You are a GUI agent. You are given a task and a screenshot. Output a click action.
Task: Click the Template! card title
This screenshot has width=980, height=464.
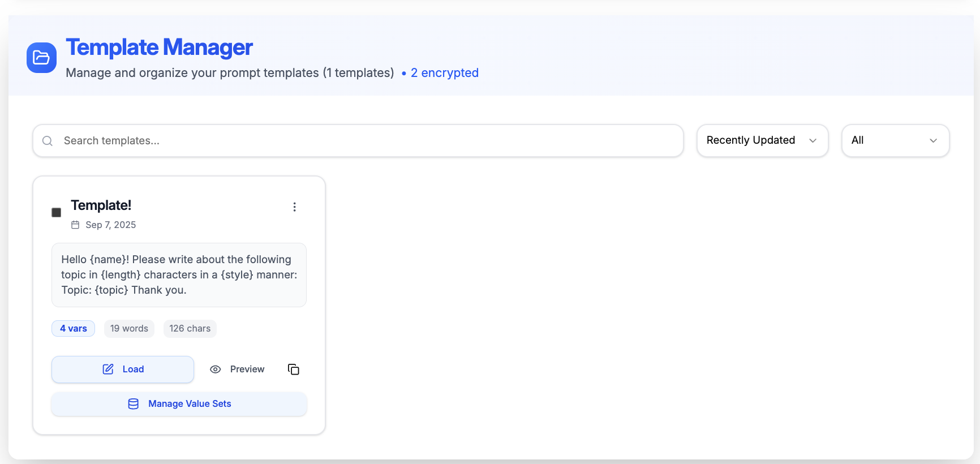[101, 205]
